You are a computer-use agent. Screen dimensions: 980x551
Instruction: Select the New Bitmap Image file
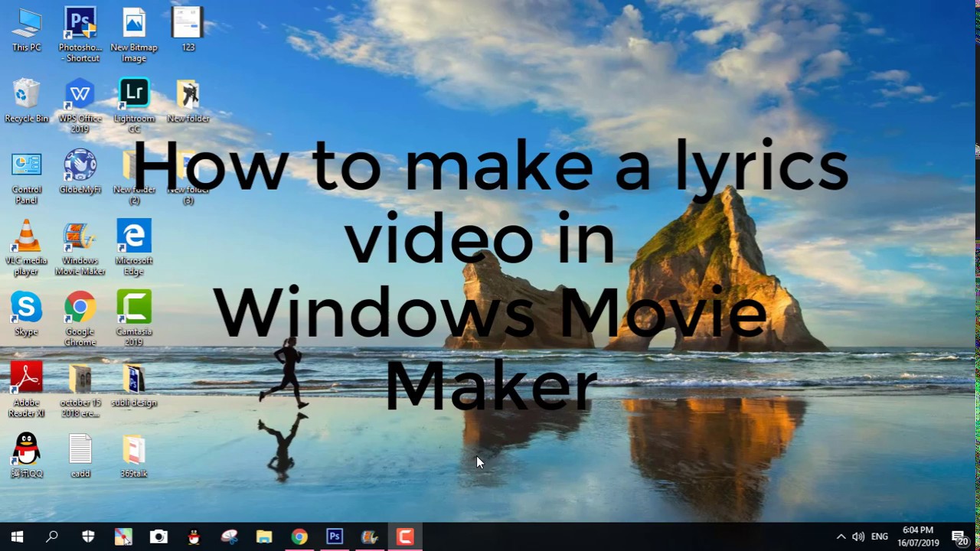click(134, 34)
